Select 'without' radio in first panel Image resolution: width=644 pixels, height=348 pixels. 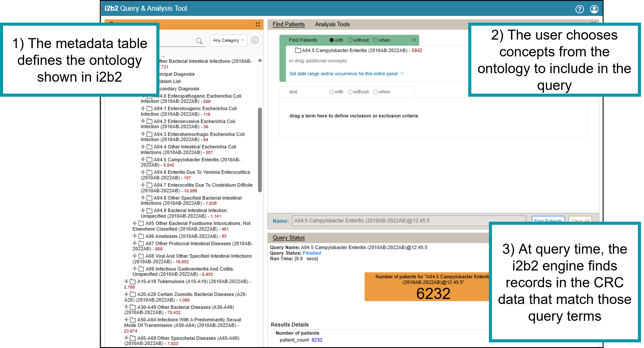tap(350, 40)
